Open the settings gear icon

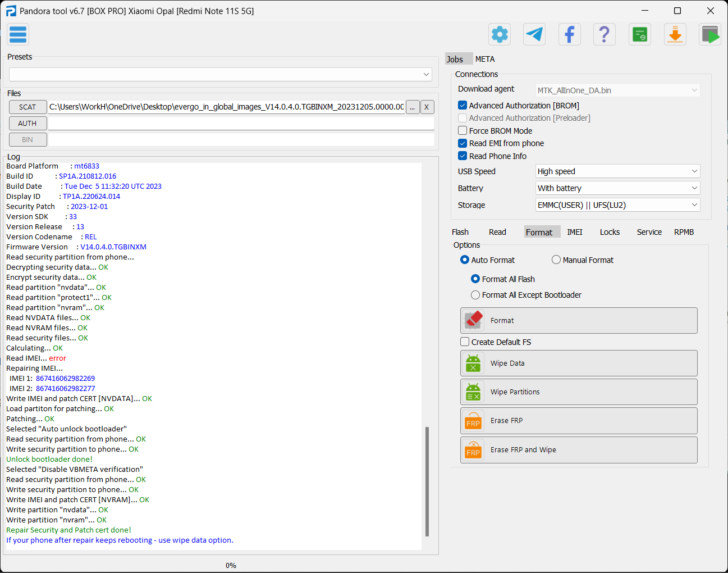pos(500,34)
